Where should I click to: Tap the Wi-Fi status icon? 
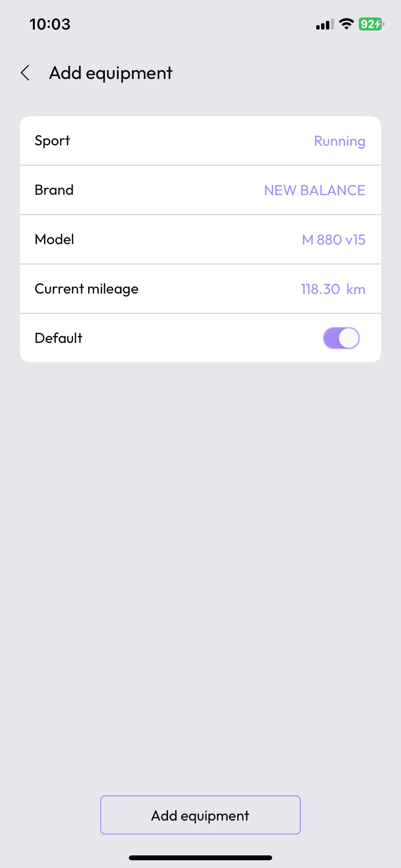[x=346, y=24]
